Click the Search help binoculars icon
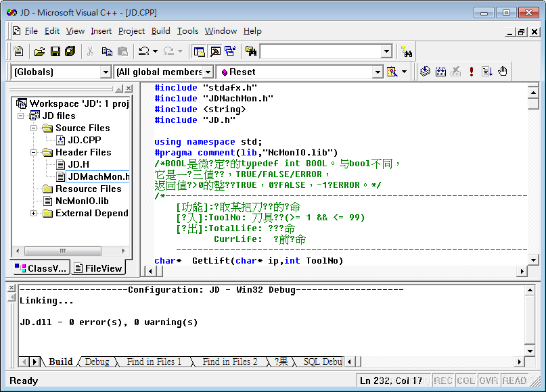The height and width of the screenshot is (392, 546). coord(407,51)
